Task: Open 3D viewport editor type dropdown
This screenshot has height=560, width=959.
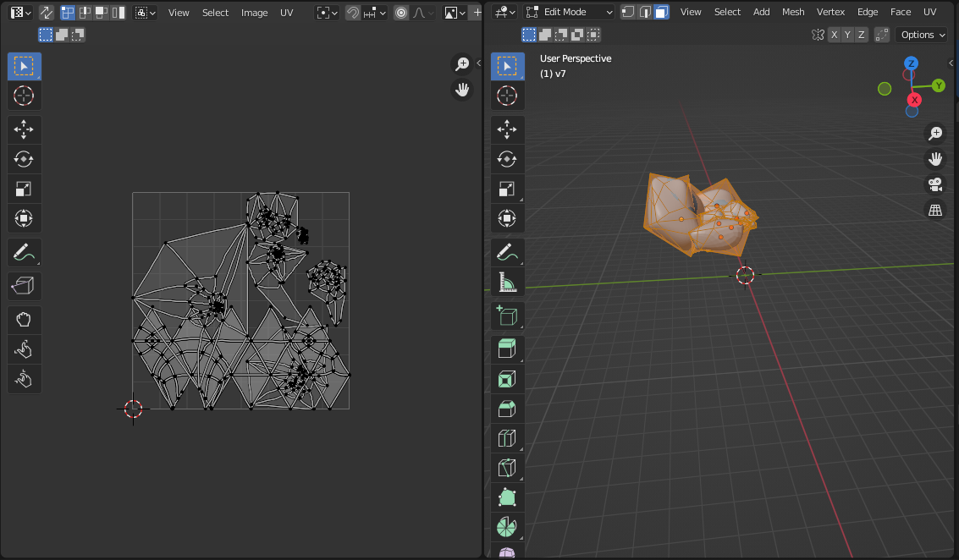Action: (505, 12)
